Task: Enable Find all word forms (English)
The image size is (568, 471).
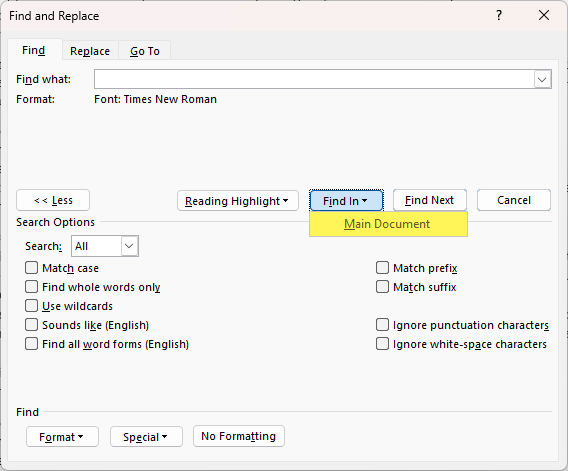Action: 32,343
